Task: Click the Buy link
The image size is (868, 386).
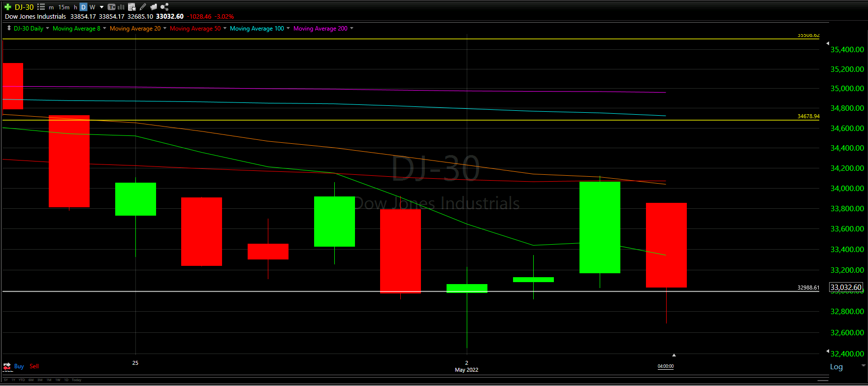Action: (19, 366)
